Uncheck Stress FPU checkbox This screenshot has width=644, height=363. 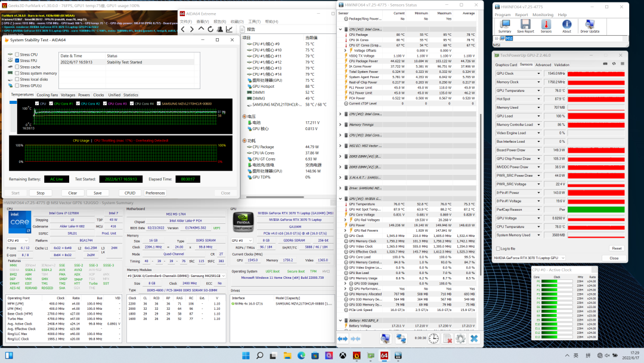(x=17, y=60)
